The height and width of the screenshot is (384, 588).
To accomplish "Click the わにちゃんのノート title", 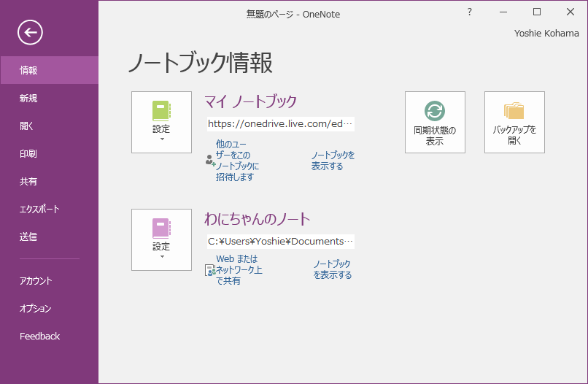I will click(x=258, y=219).
